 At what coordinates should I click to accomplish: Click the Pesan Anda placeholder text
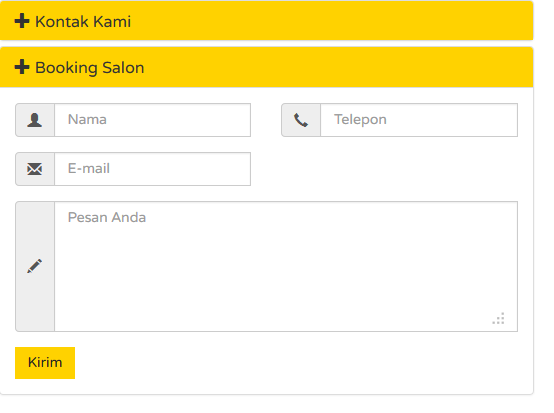(x=107, y=217)
